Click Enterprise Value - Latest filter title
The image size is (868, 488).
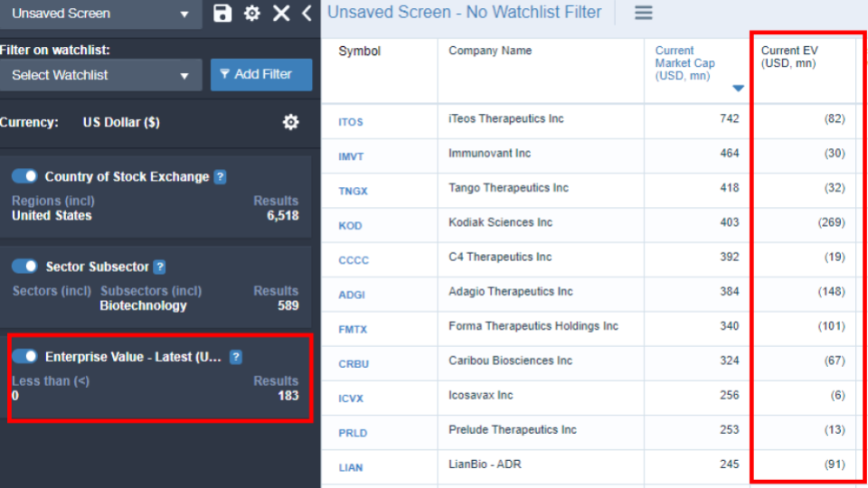133,357
